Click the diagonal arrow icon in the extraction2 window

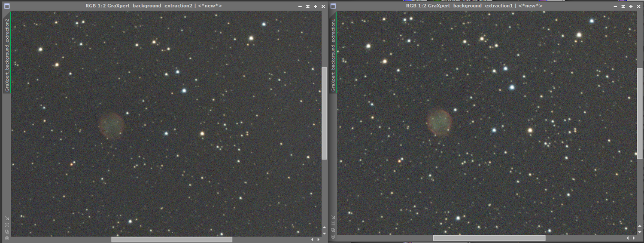coord(7,218)
